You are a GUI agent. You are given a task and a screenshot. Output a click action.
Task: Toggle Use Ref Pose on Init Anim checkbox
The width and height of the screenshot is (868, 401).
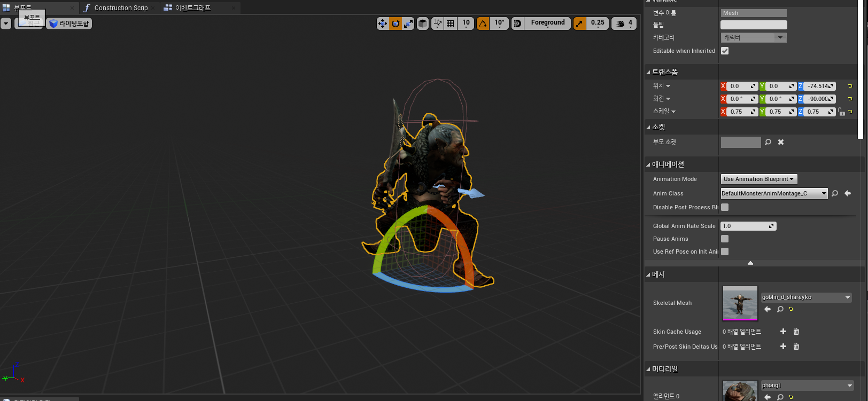click(x=725, y=251)
